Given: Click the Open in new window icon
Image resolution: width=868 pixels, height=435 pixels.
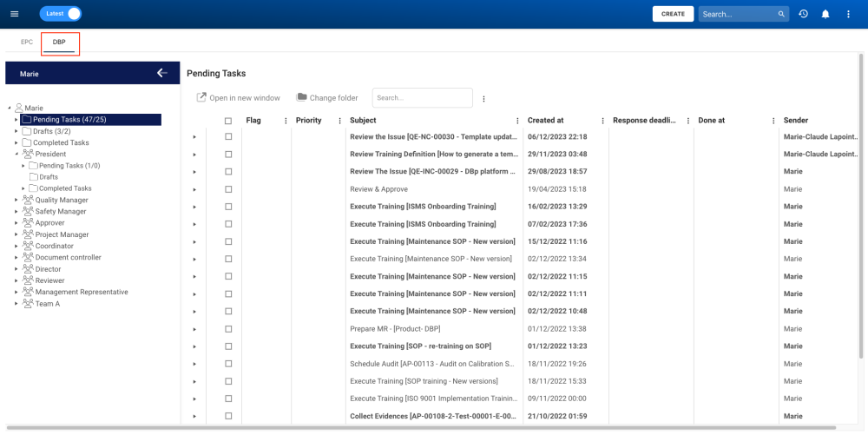Looking at the screenshot, I should click(201, 97).
